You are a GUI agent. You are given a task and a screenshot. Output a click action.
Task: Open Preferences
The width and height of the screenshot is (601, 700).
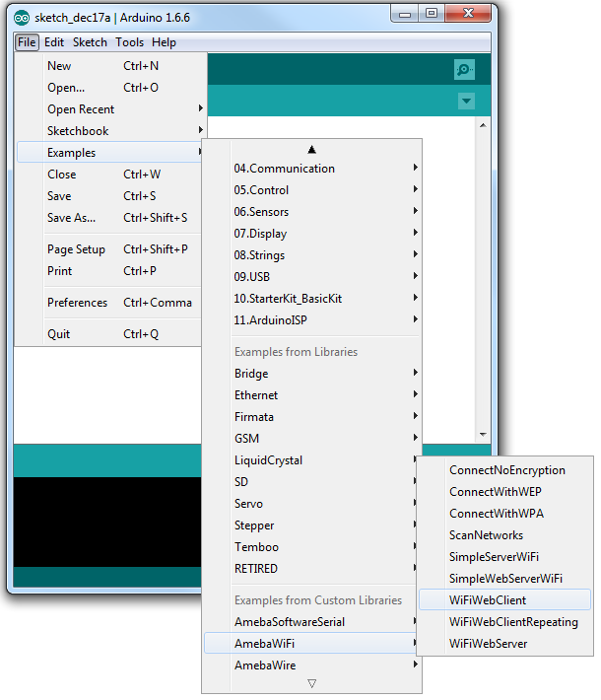109,303
